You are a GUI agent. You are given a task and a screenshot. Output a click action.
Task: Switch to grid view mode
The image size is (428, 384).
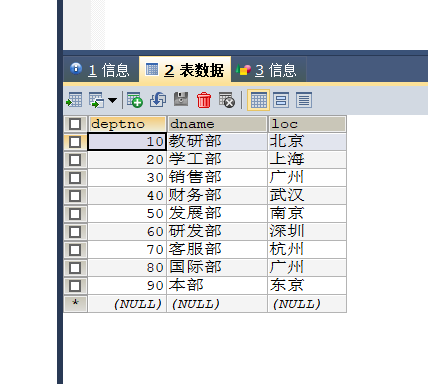pyautogui.click(x=258, y=100)
